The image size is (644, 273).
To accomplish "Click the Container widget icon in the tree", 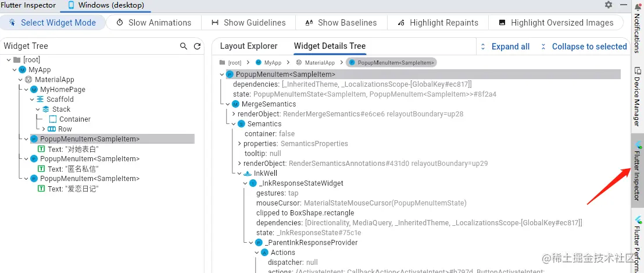I will (52, 119).
